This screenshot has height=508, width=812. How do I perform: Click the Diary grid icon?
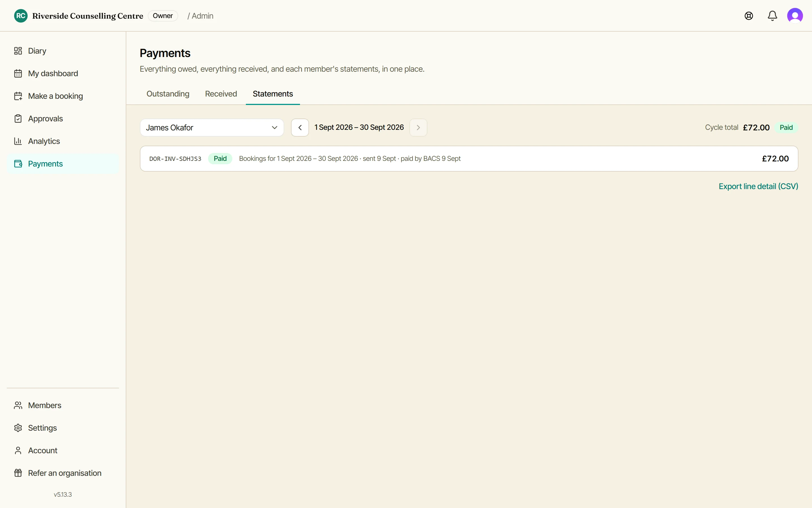point(18,51)
